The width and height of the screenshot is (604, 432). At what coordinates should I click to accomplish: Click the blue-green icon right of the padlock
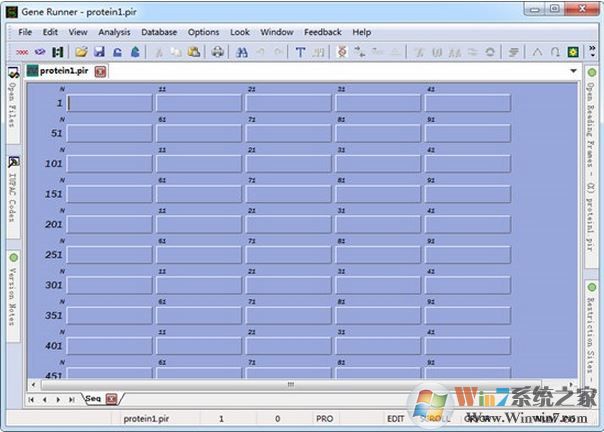pyautogui.click(x=135, y=52)
